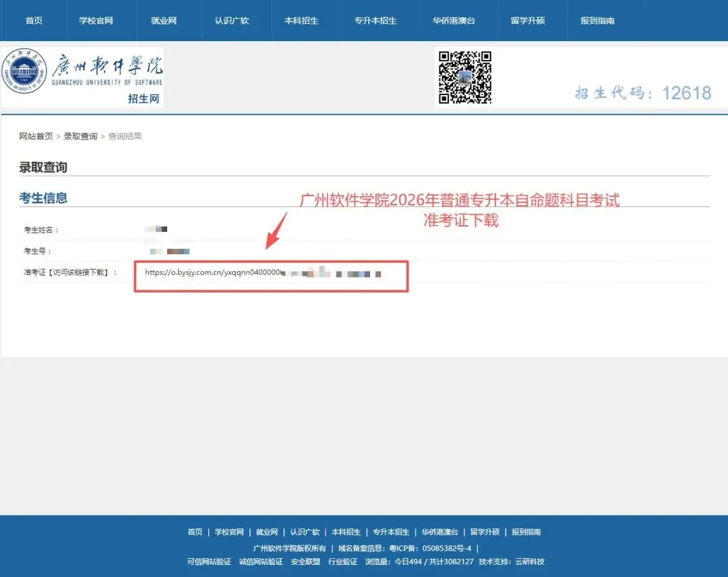The image size is (728, 577).
Task: Open 留学升硕 in the top navigation
Action: [x=528, y=20]
